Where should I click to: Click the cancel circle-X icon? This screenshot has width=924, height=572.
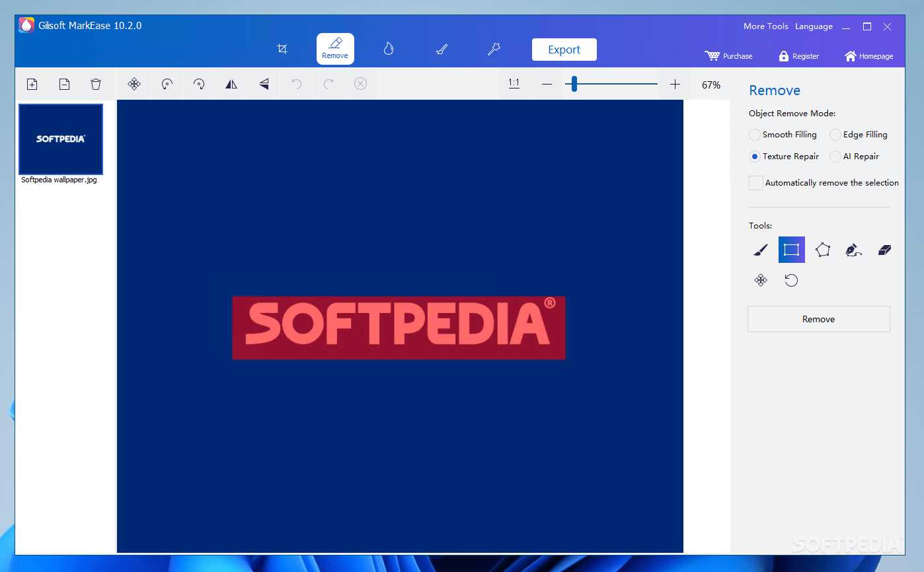360,84
